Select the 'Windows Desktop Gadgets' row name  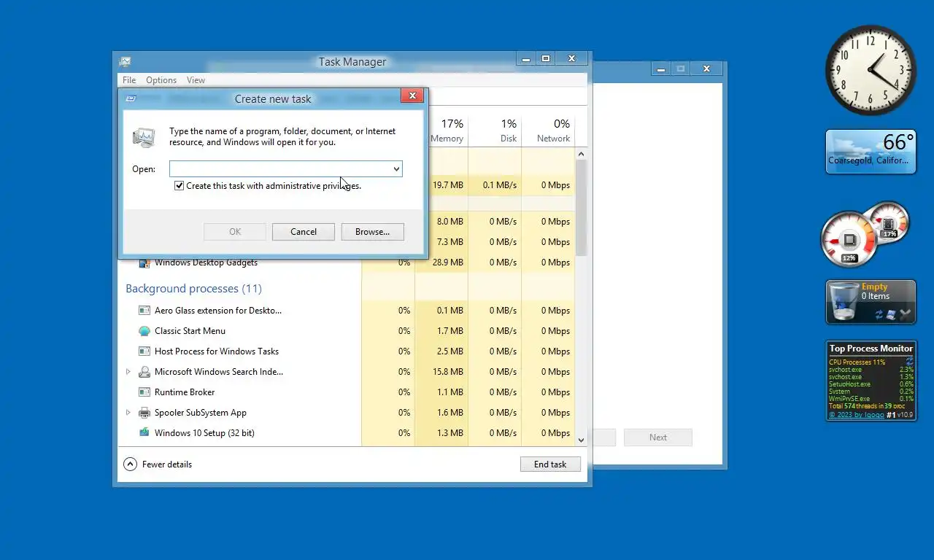206,262
